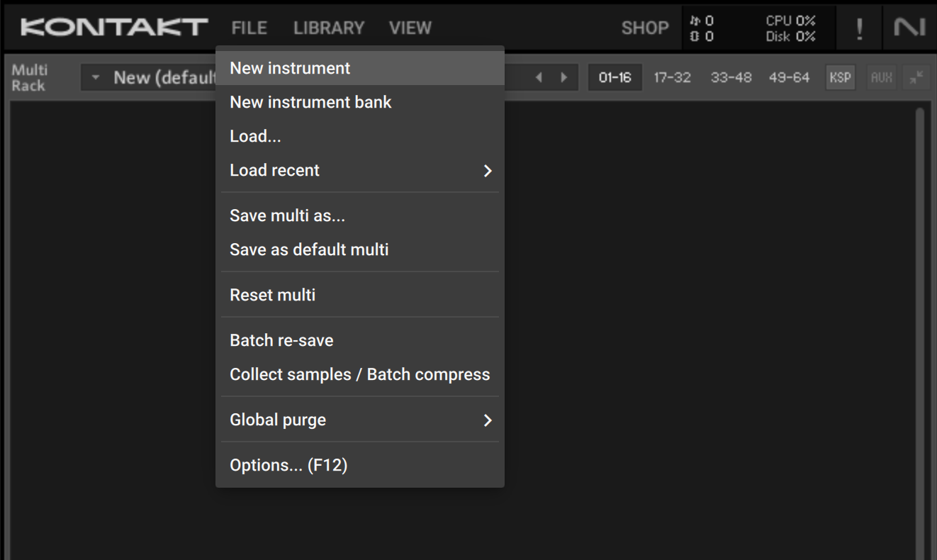Switch to rack page 49-64
Viewport: 937px width, 560px height.
[x=789, y=77]
